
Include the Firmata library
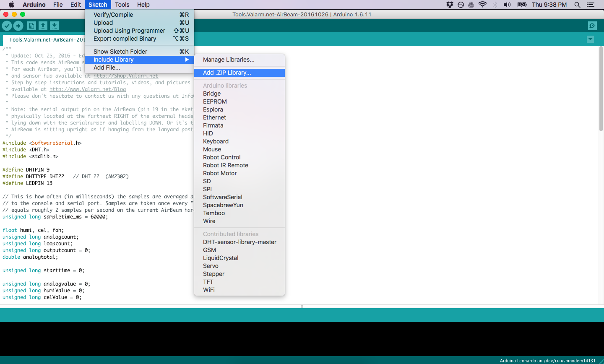240,125
